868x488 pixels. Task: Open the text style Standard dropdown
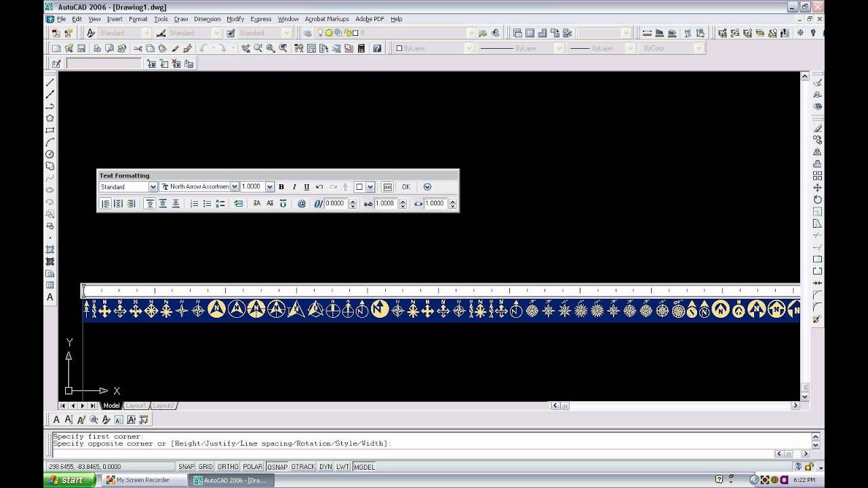click(x=153, y=187)
